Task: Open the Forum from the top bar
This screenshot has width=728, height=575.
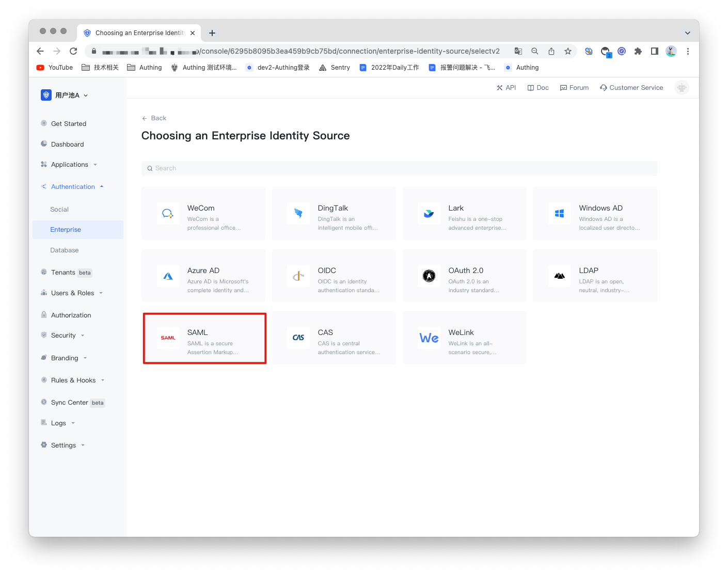Action: 574,87
